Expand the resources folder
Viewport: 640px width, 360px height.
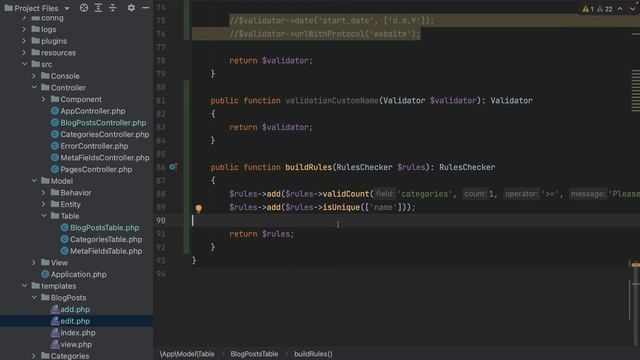pyautogui.click(x=24, y=53)
